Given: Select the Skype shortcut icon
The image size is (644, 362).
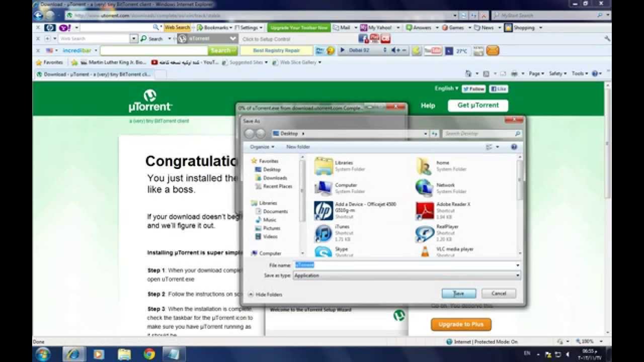Looking at the screenshot, I should (324, 251).
